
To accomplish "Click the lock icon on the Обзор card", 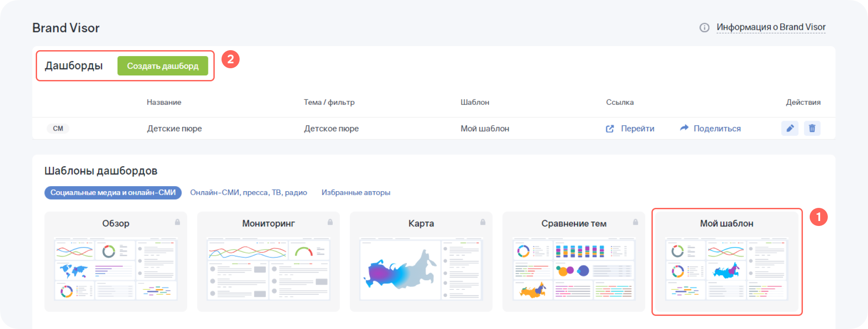I will [177, 222].
